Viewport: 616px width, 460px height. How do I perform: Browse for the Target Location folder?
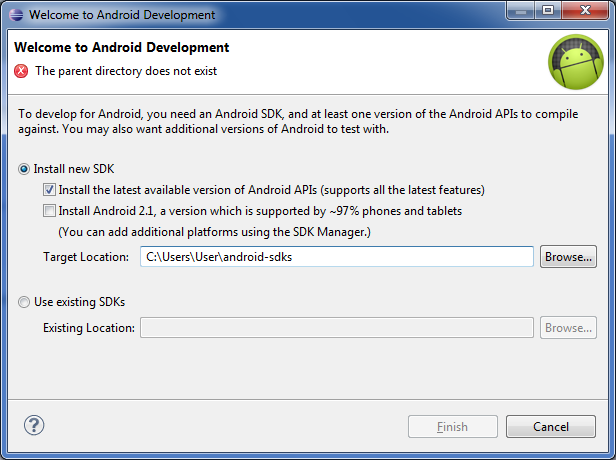tap(568, 257)
